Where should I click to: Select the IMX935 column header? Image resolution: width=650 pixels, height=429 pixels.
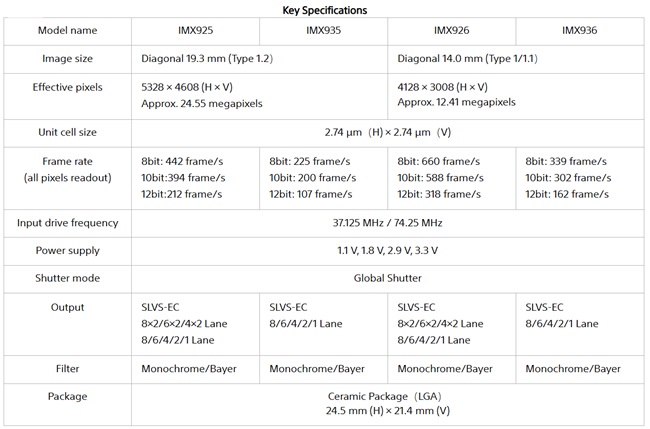point(323,30)
